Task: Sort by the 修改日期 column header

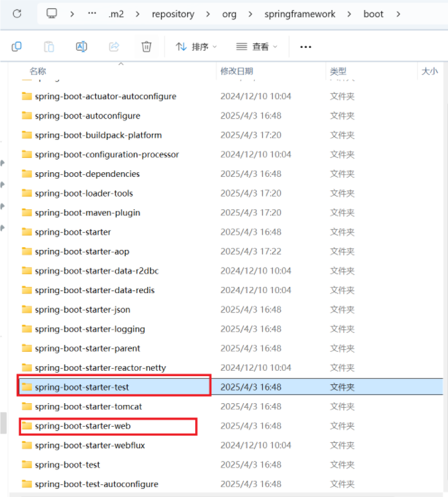Action: (x=237, y=71)
